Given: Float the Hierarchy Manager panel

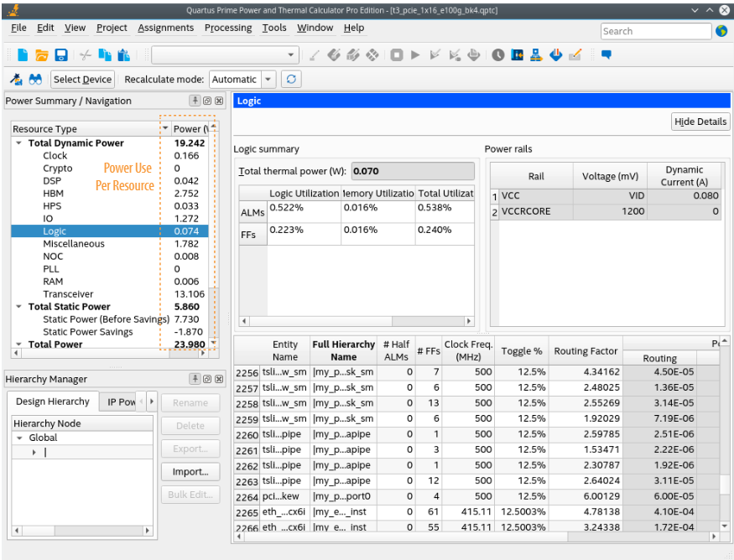Looking at the screenshot, I should pos(207,379).
